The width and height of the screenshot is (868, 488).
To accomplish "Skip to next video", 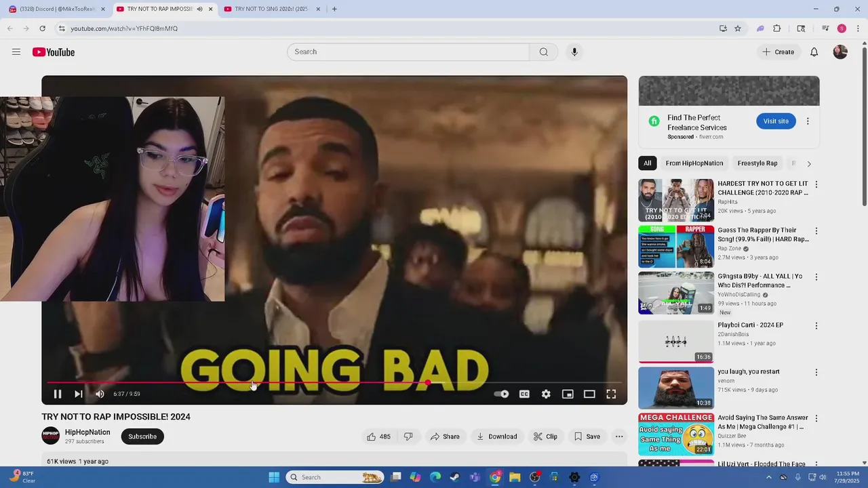I will (x=79, y=394).
